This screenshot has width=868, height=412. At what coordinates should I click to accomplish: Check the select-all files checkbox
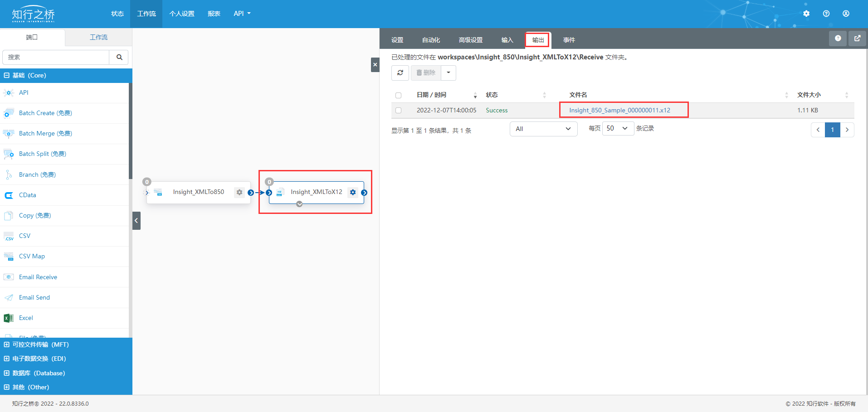pos(398,95)
